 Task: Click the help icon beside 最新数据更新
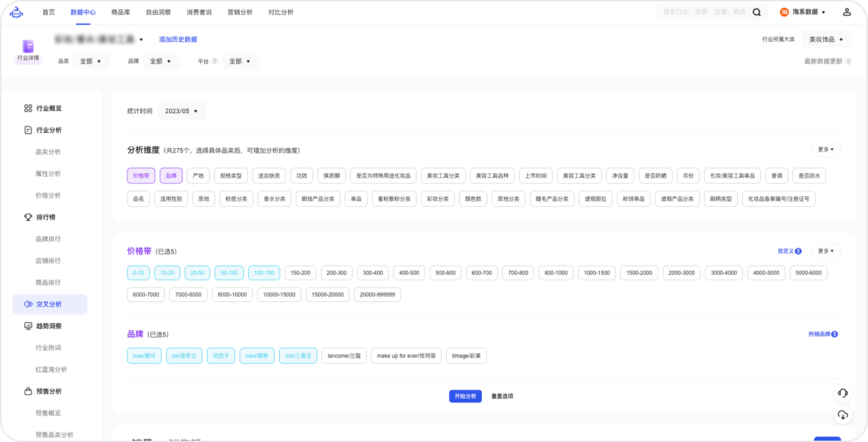[x=848, y=61]
